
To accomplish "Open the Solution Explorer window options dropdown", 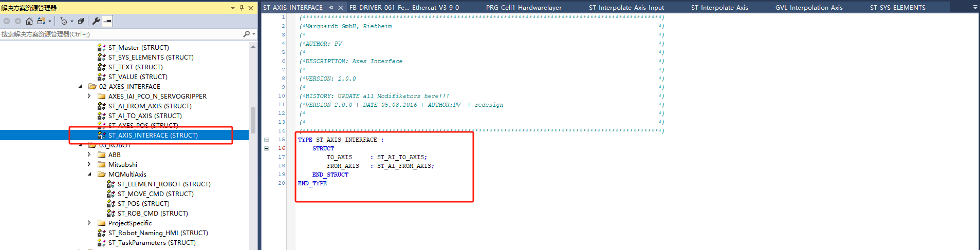I will click(x=233, y=8).
